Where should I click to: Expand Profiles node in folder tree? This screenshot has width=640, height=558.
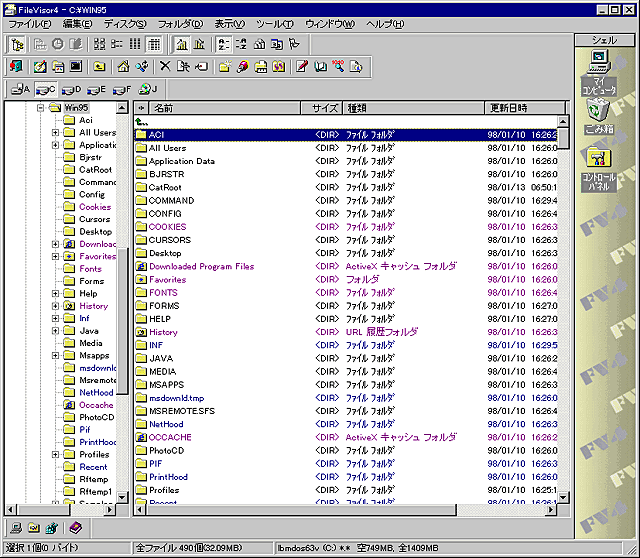coord(55,454)
